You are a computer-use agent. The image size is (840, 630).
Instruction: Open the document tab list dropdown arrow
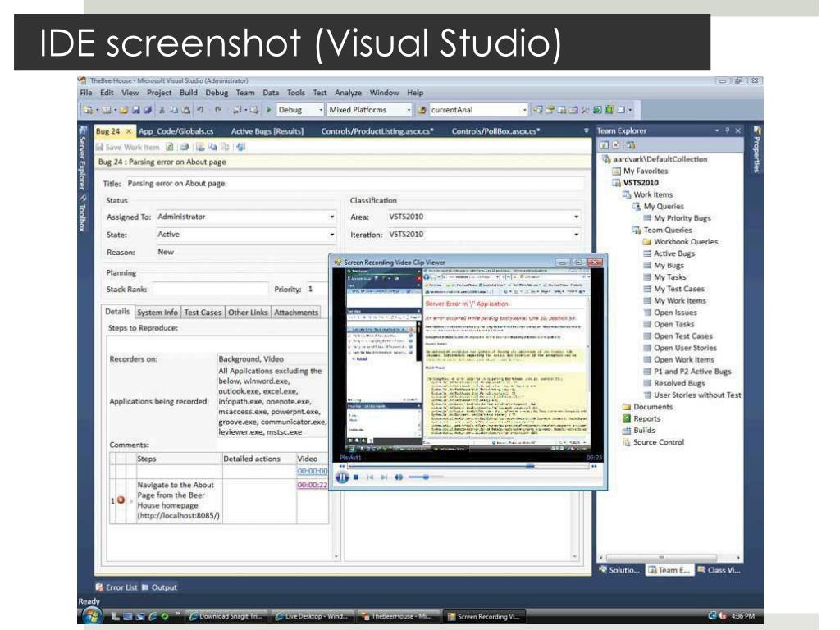(586, 130)
